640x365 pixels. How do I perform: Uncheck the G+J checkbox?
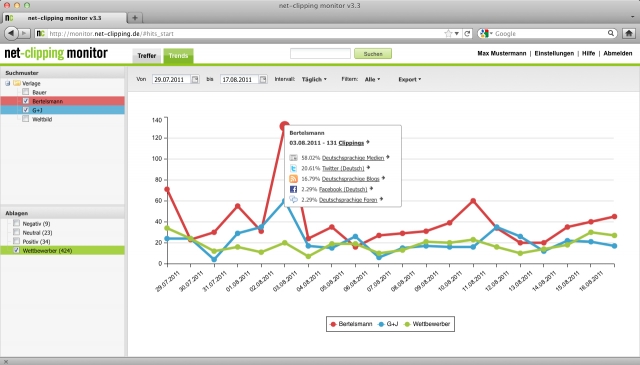(x=26, y=110)
